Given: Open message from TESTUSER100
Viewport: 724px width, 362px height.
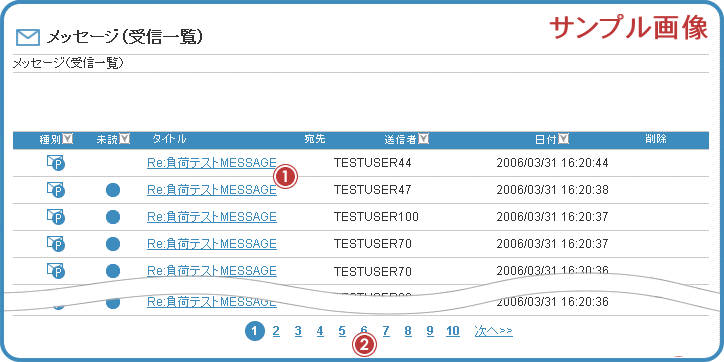Looking at the screenshot, I should pos(212,217).
